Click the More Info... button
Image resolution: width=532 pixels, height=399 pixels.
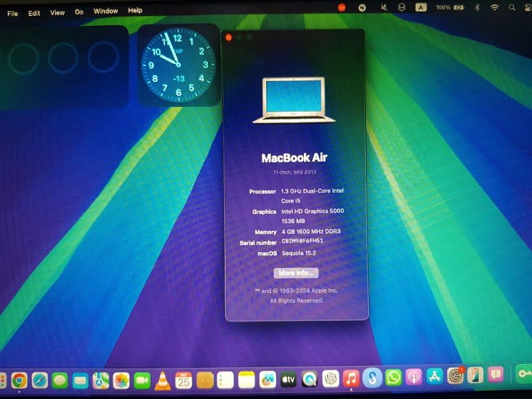point(296,273)
